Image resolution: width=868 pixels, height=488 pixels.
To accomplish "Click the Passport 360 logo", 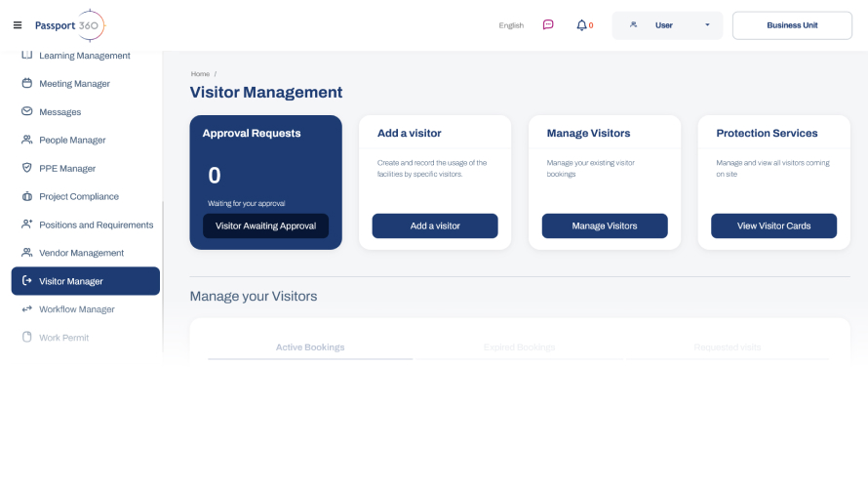I will pos(70,25).
